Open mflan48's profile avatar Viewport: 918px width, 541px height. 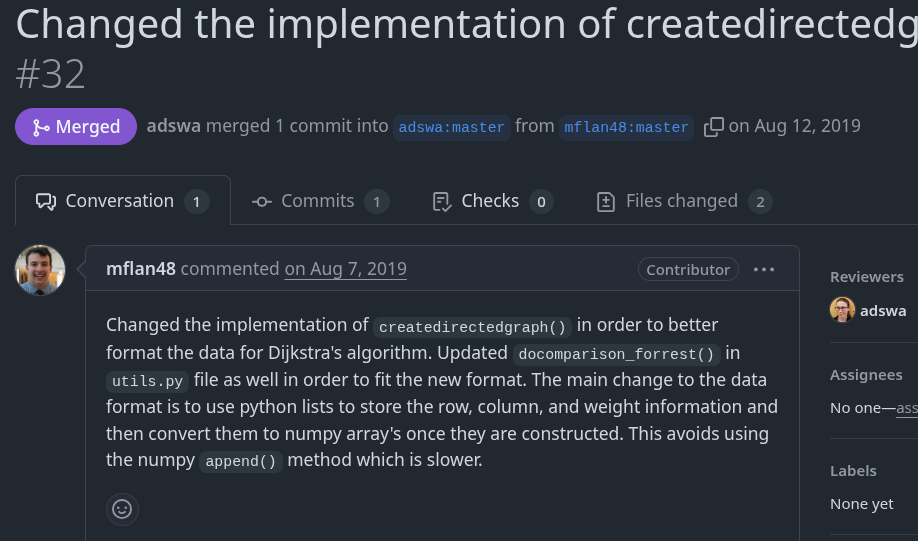coord(40,270)
